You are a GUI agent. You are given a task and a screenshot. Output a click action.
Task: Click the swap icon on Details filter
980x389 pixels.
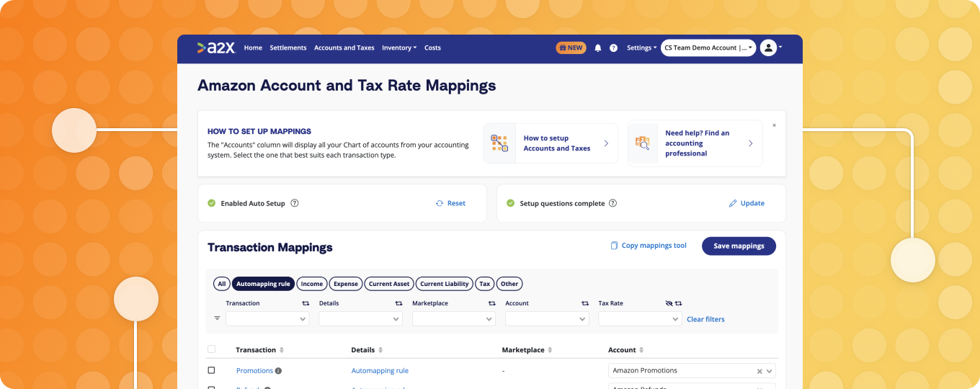pos(398,303)
